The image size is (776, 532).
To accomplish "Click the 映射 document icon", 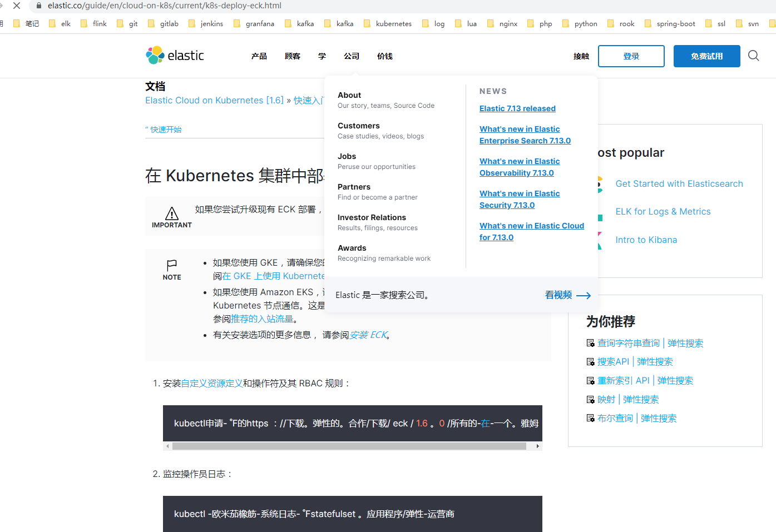I will pos(590,400).
